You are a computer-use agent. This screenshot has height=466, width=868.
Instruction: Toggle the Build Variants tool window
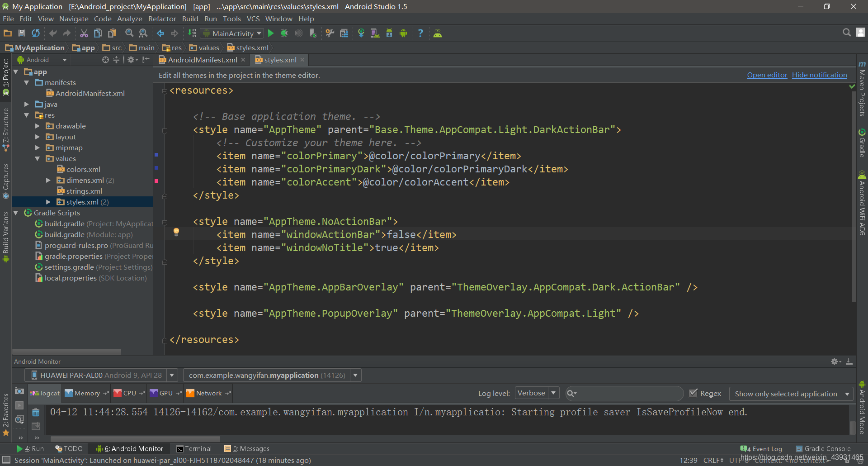pos(6,237)
